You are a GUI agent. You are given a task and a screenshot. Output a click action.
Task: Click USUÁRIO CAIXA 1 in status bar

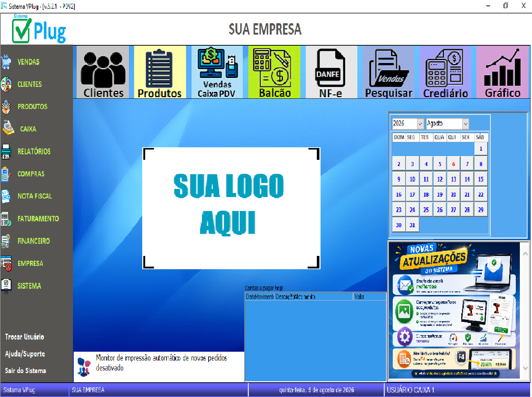point(410,390)
